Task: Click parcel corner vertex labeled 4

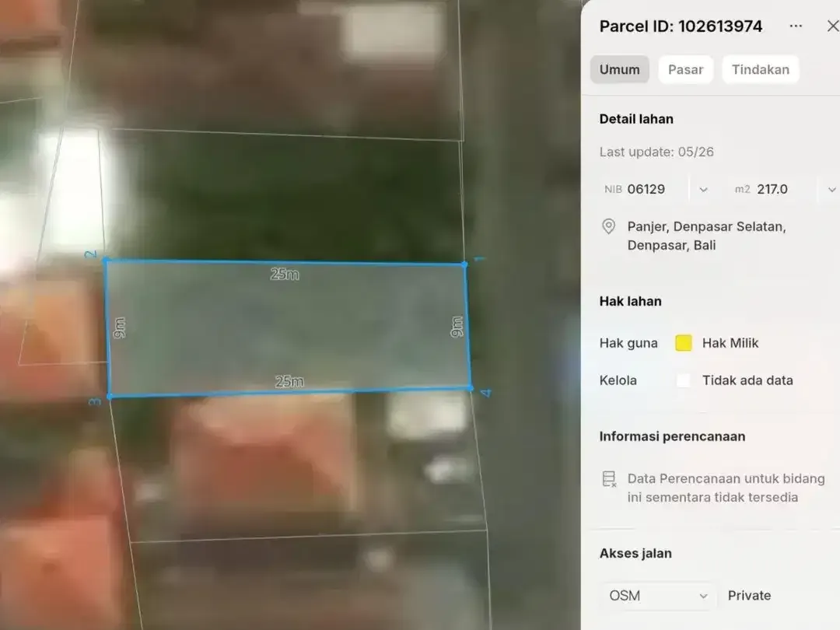Action: click(x=471, y=388)
